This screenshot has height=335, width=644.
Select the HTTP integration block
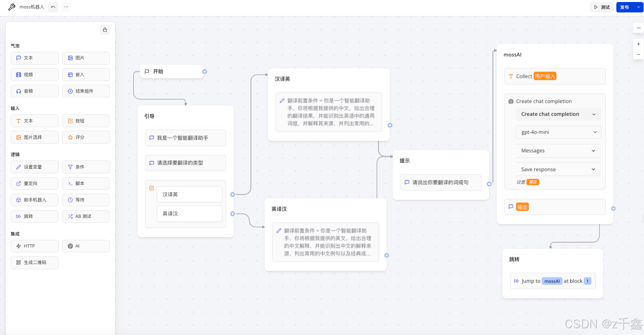coord(34,246)
